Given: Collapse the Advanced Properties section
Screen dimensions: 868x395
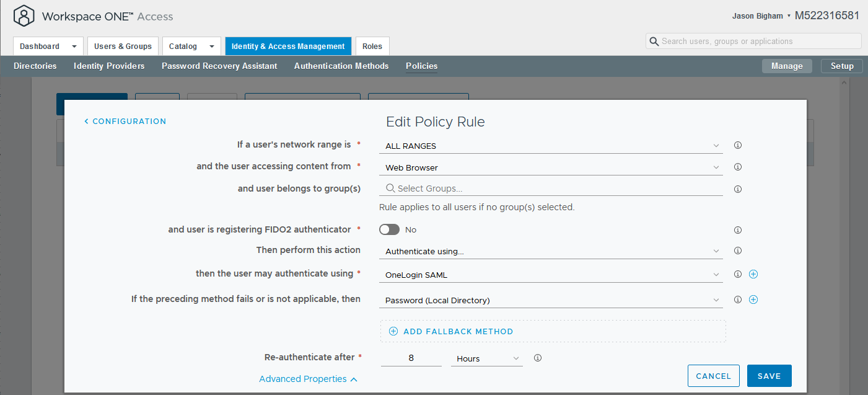Looking at the screenshot, I should pos(308,379).
